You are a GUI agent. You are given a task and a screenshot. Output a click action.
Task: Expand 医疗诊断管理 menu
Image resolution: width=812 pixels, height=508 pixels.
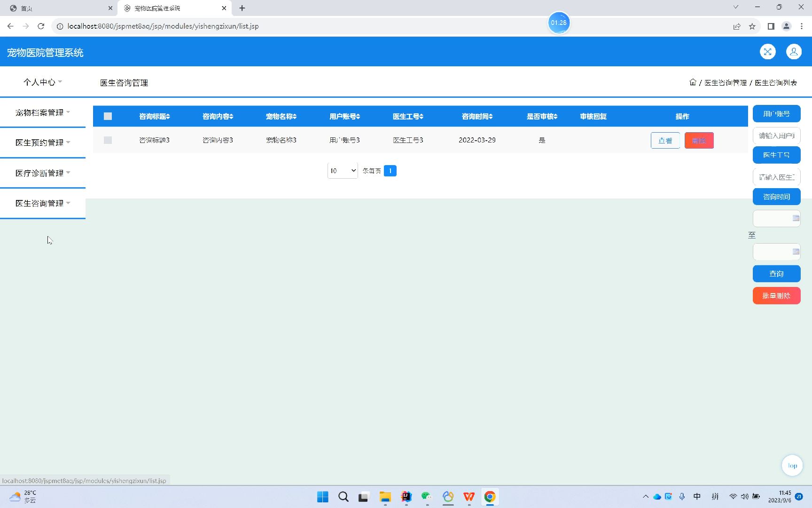pyautogui.click(x=43, y=173)
